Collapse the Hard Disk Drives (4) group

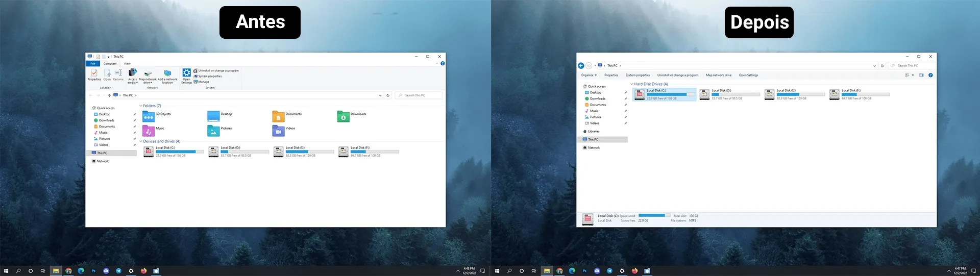point(632,84)
